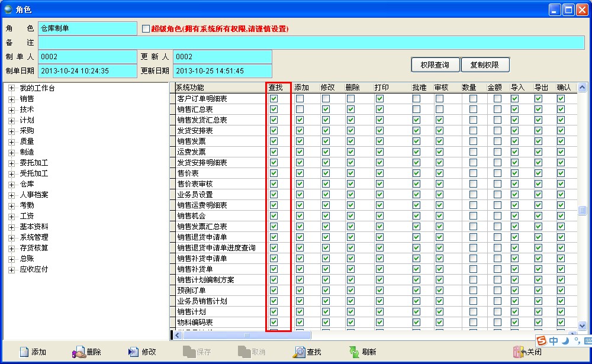Click the 刷新 (Refresh) toolbar icon

tap(354, 352)
